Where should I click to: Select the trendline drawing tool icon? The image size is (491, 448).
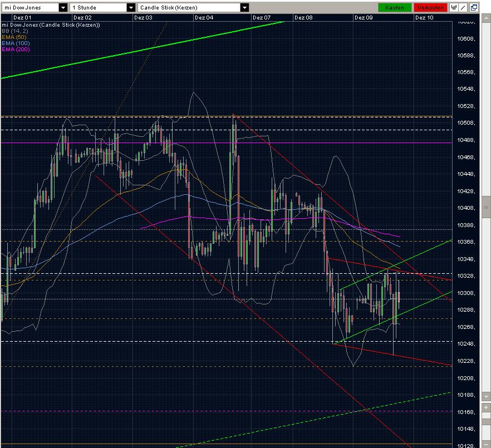pyautogui.click(x=463, y=7)
